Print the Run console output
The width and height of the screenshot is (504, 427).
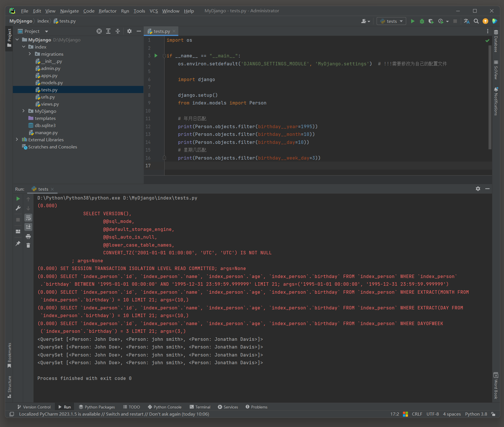[x=28, y=236]
